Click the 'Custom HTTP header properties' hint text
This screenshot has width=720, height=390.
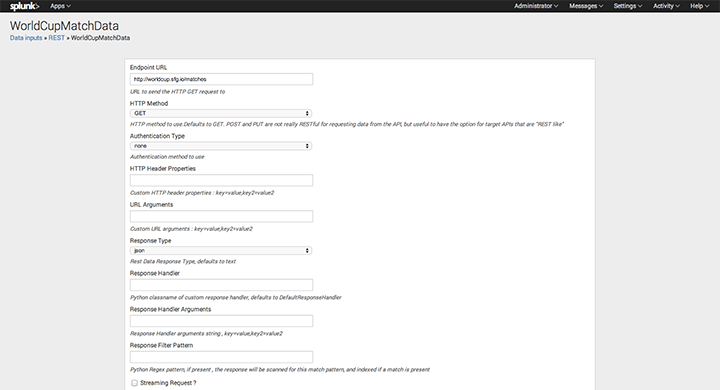point(202,193)
